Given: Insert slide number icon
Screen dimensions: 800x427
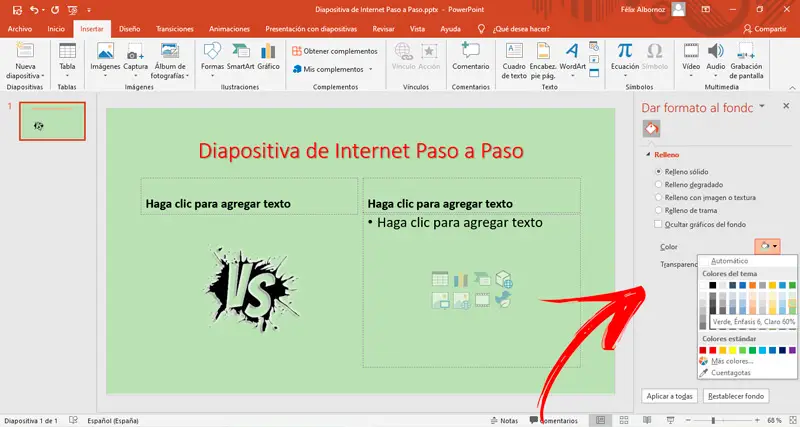Looking at the screenshot, I should pos(594,60).
